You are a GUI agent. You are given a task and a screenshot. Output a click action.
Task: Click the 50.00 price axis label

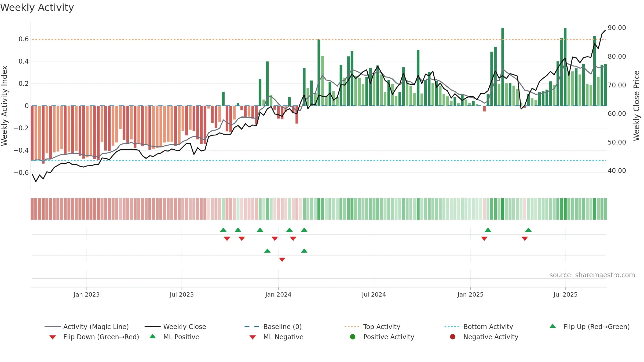617,142
